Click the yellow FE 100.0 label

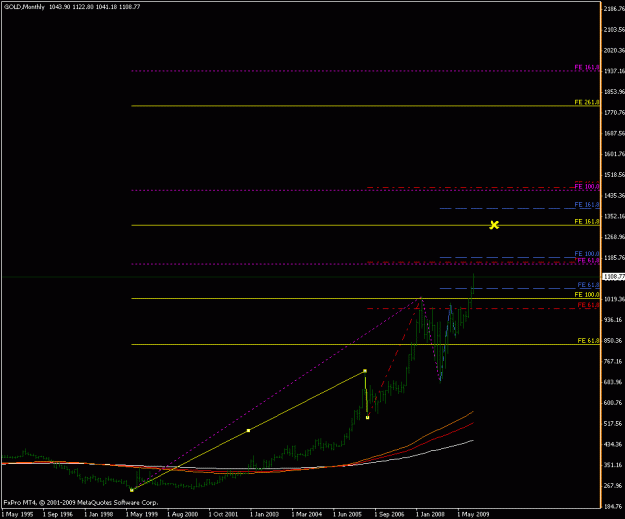tap(586, 295)
